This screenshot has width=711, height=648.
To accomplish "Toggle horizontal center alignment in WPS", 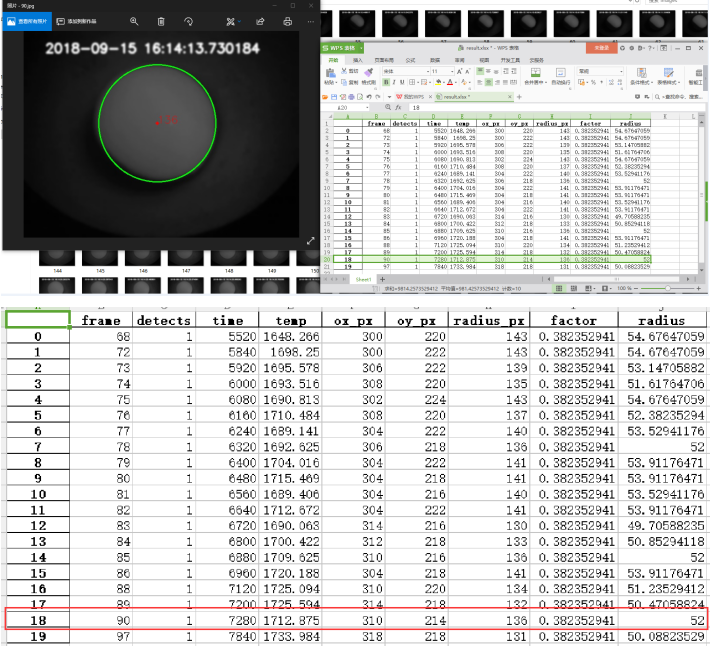I will click(489, 83).
